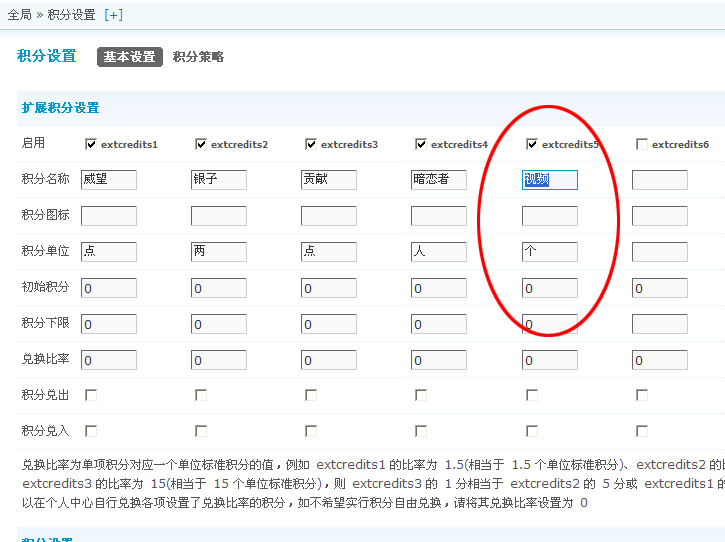
Task: Click extcredits3 初始积分 field
Action: [329, 288]
